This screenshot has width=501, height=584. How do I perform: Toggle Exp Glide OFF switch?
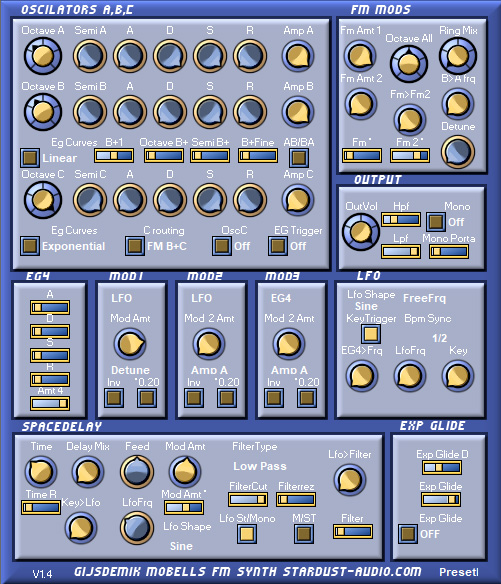[x=408, y=534]
